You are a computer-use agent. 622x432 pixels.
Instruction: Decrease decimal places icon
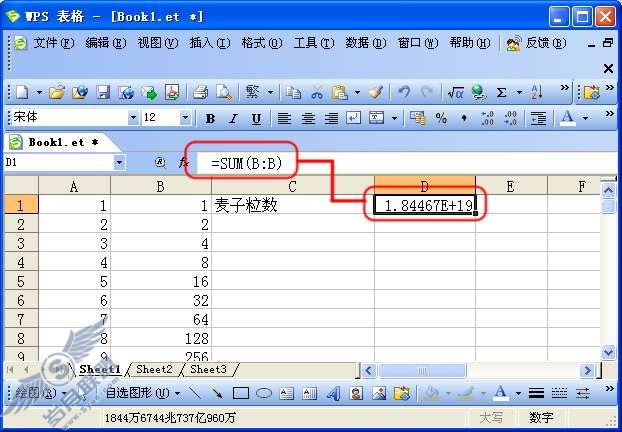click(510, 118)
